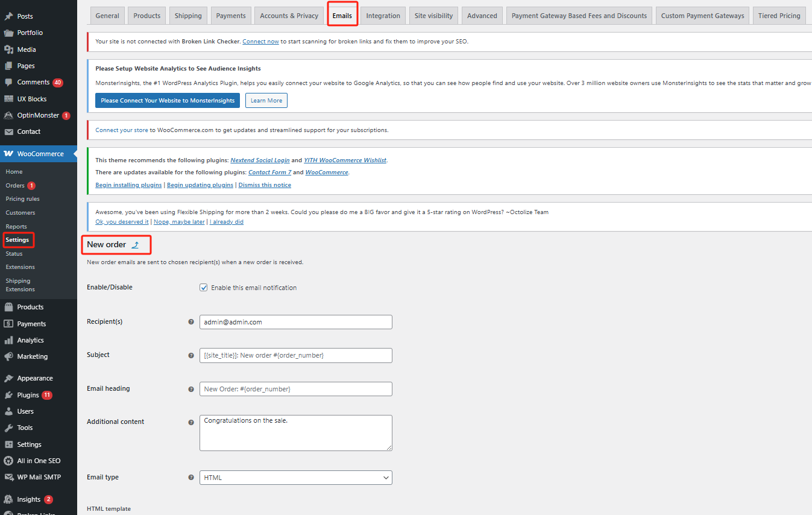
Task: Click the Products box icon
Action: (8, 307)
